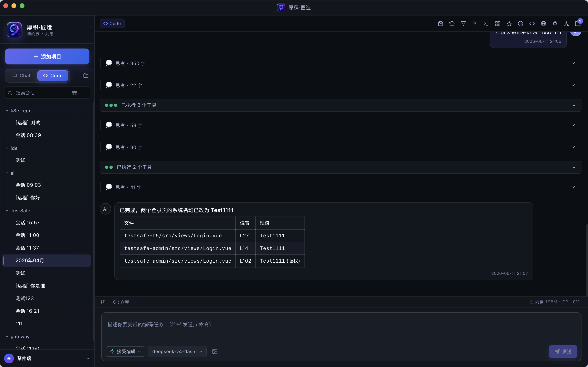This screenshot has height=367, width=588.
Task: Click the star favorites icon
Action: [x=509, y=23]
